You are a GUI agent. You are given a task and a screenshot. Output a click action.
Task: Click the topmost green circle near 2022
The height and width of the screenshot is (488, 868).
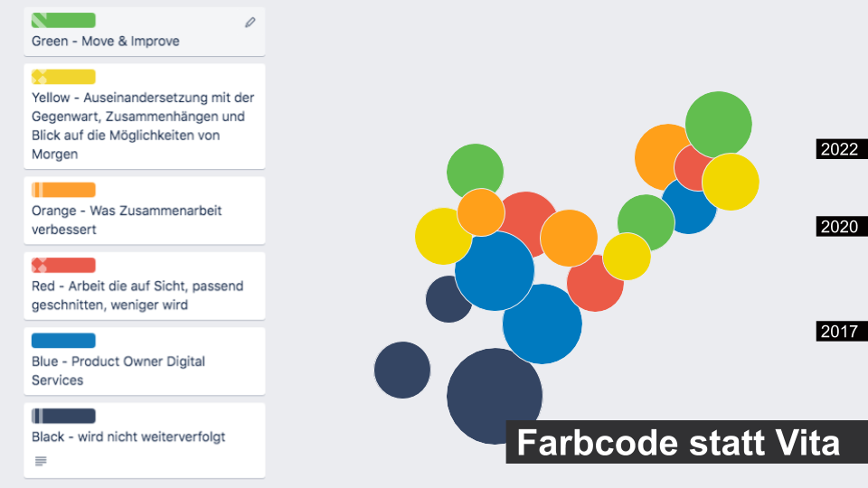pyautogui.click(x=719, y=125)
